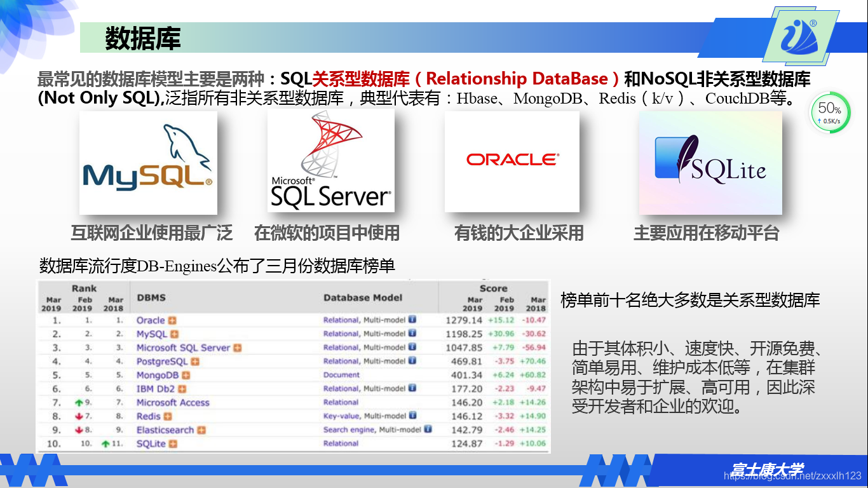Click the info icon in Oracle's Multi-model cell
This screenshot has height=488, width=868.
pyautogui.click(x=412, y=320)
